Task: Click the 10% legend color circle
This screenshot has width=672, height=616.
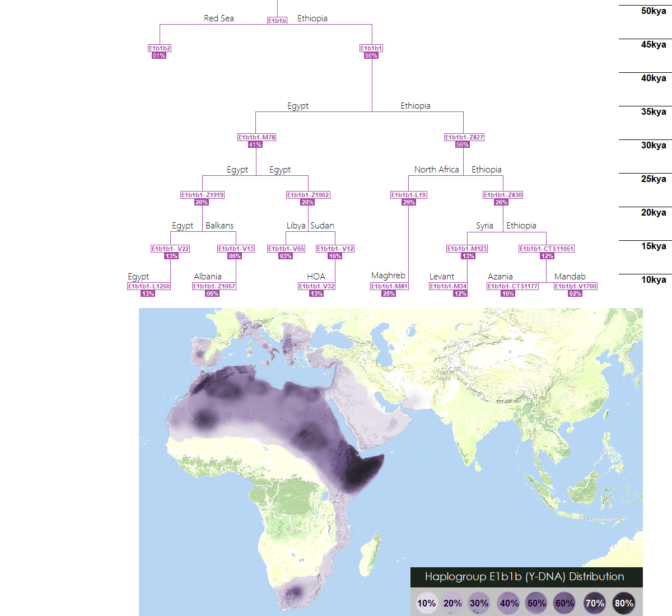Action: pyautogui.click(x=426, y=603)
